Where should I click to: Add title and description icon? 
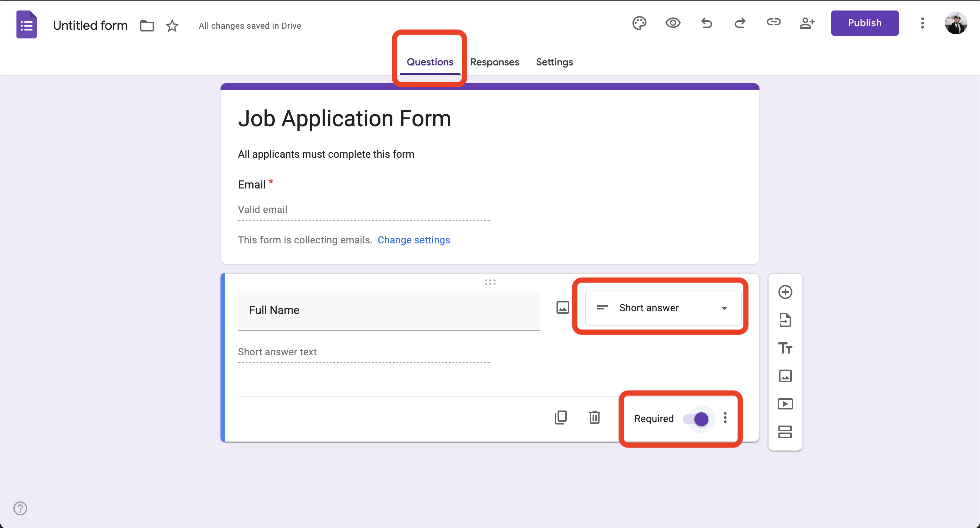pos(785,348)
